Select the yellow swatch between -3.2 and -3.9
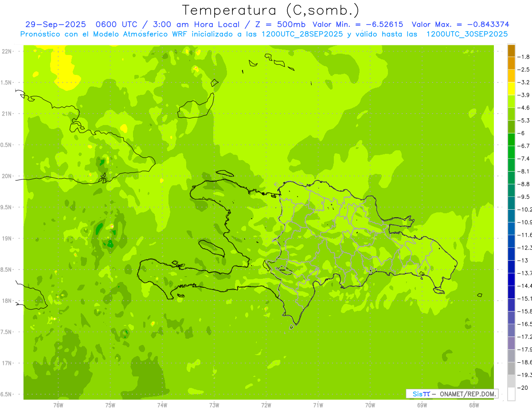 [511, 89]
